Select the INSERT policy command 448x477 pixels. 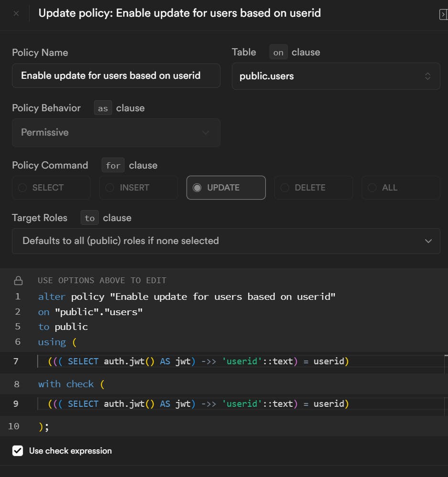point(138,188)
